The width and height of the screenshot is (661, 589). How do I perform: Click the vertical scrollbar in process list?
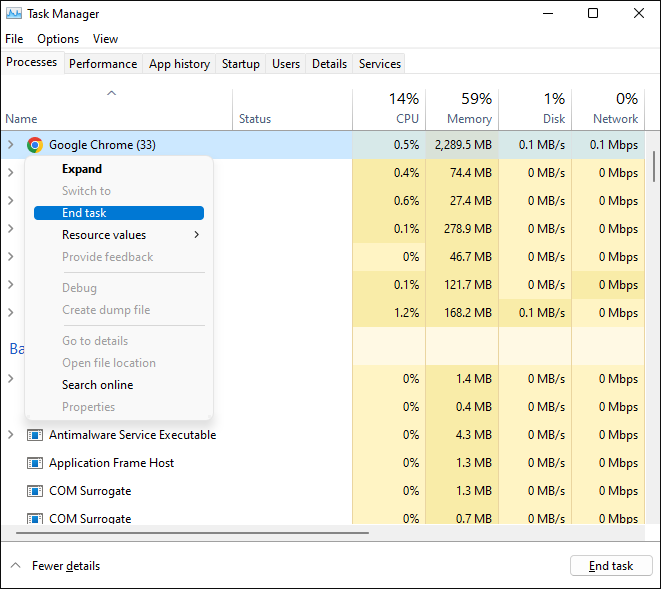click(654, 165)
